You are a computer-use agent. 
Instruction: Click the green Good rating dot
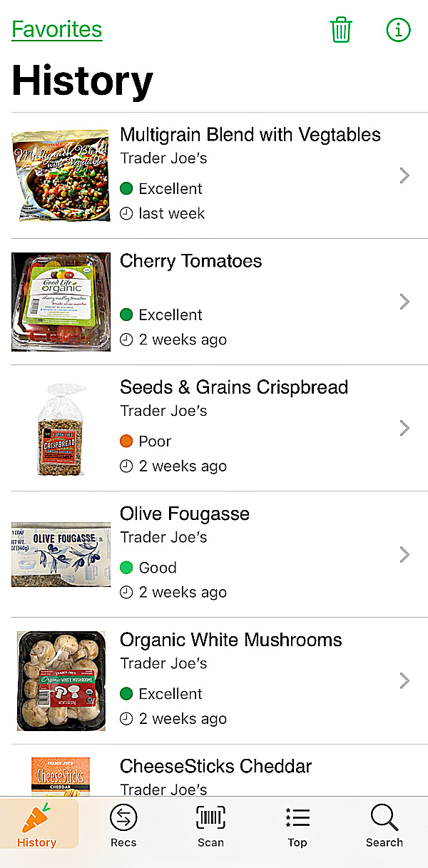(x=126, y=568)
